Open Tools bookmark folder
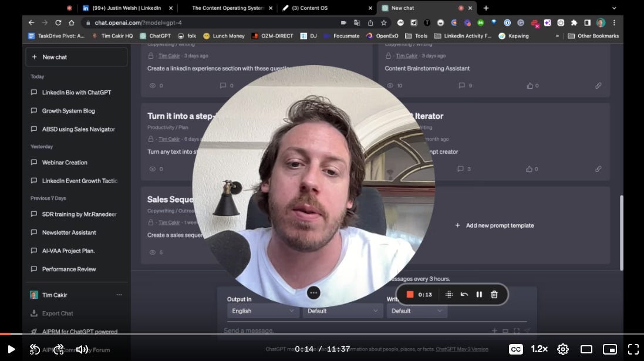 (416, 36)
